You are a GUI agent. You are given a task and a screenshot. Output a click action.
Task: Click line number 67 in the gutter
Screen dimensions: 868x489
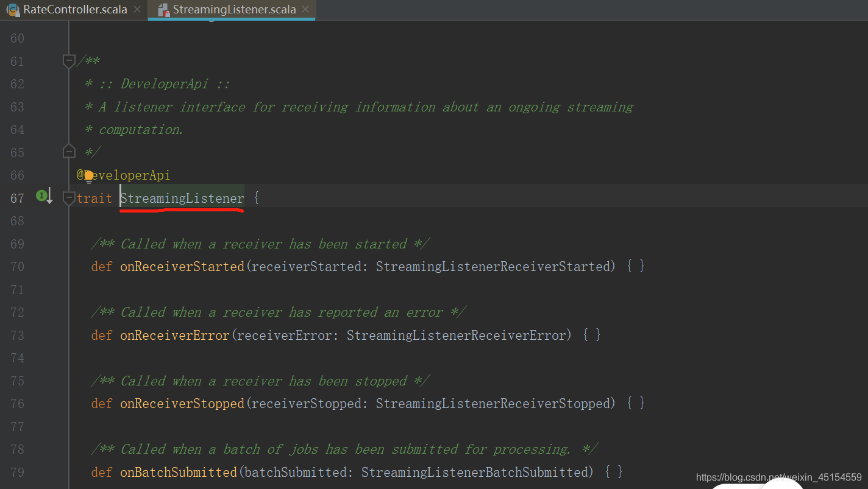point(17,198)
